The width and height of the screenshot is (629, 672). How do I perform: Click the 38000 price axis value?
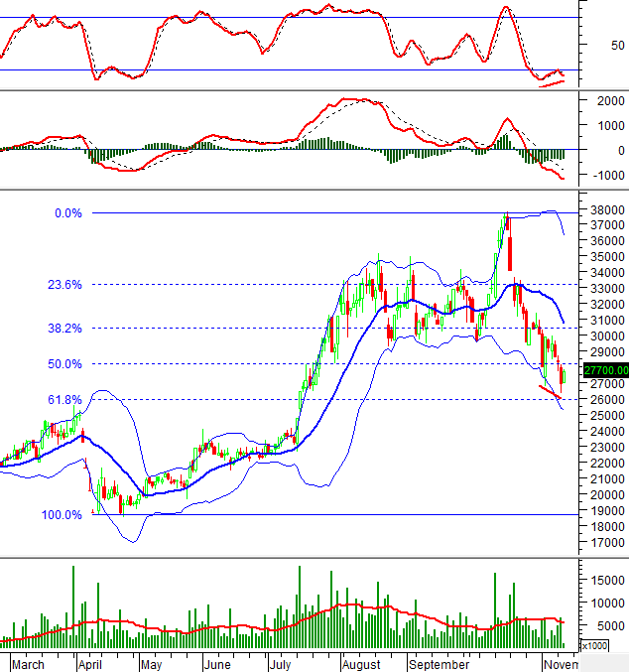pos(604,210)
